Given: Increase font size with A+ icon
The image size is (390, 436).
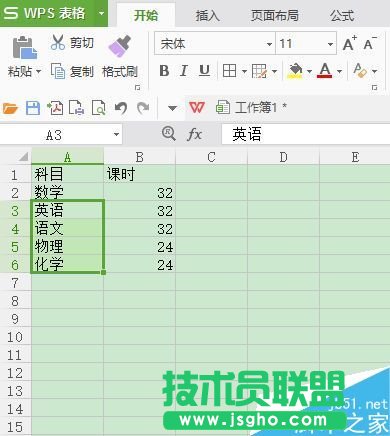Looking at the screenshot, I should (x=349, y=44).
